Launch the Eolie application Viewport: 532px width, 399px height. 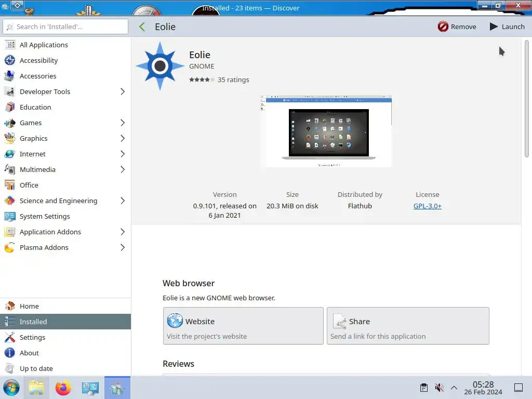tap(507, 27)
